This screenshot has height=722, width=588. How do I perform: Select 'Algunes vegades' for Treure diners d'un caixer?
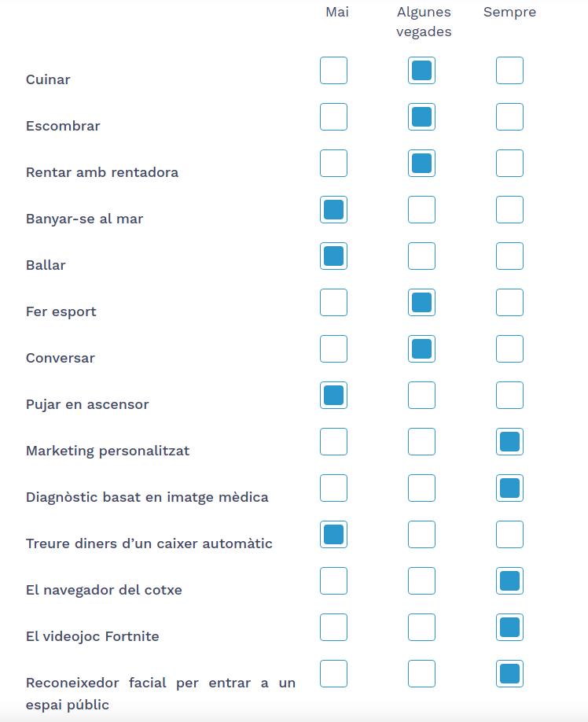coord(421,535)
